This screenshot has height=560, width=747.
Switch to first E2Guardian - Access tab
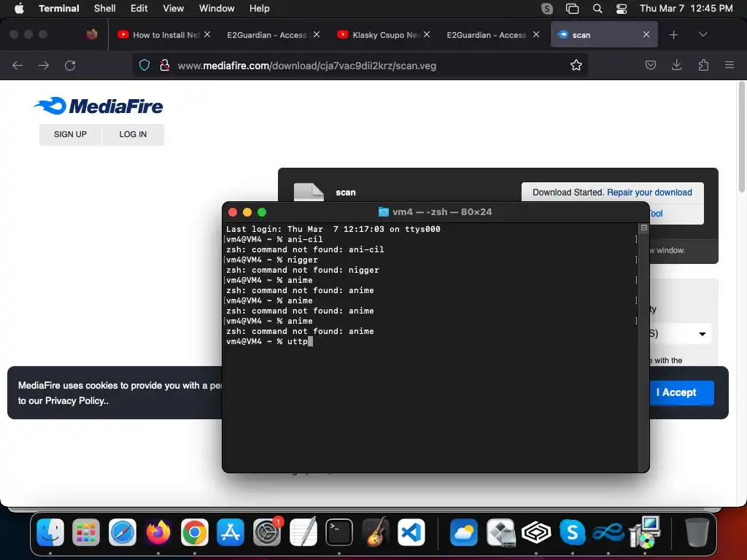tap(267, 35)
